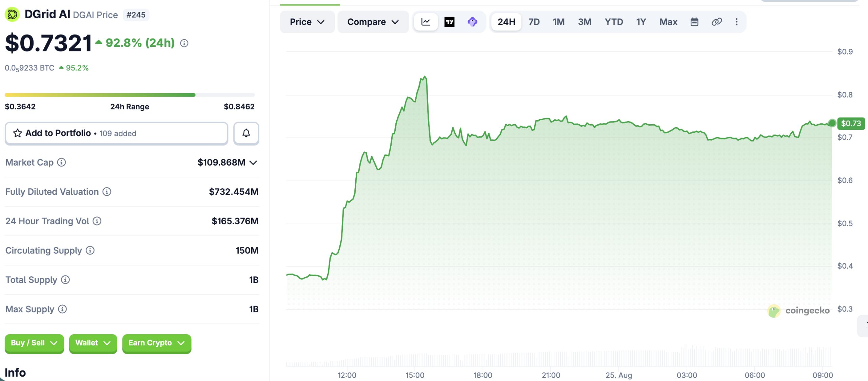
Task: Show Market Cap info tooltip
Action: [61, 162]
